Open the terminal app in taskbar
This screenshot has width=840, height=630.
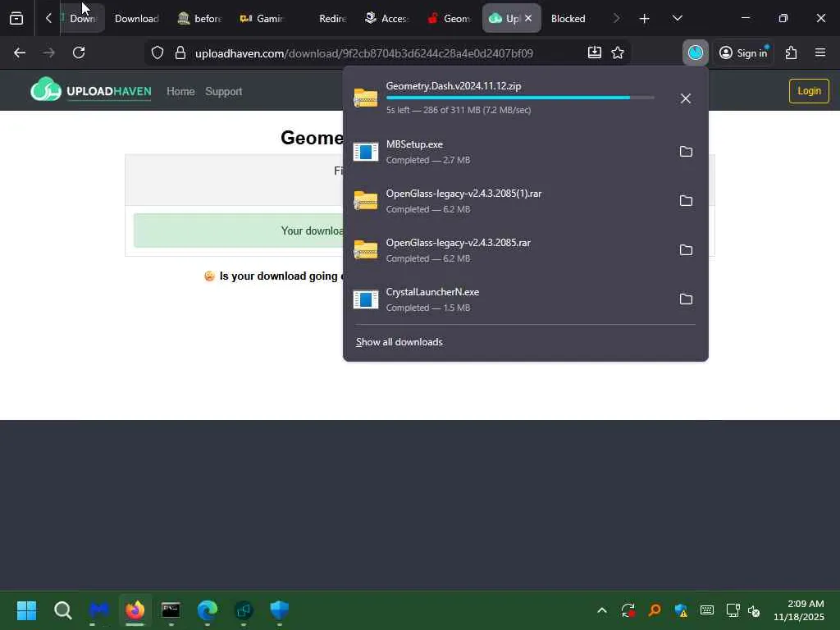tap(171, 609)
